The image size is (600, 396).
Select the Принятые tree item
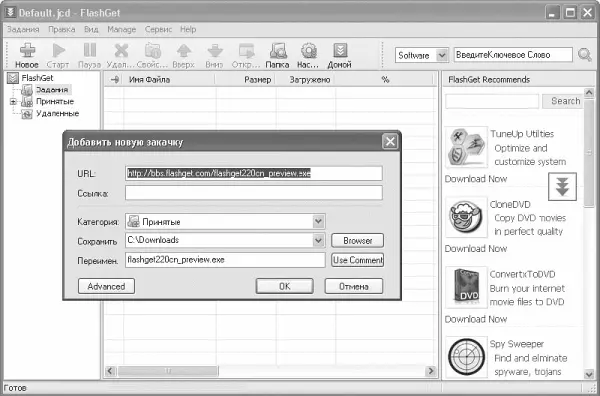pos(55,101)
